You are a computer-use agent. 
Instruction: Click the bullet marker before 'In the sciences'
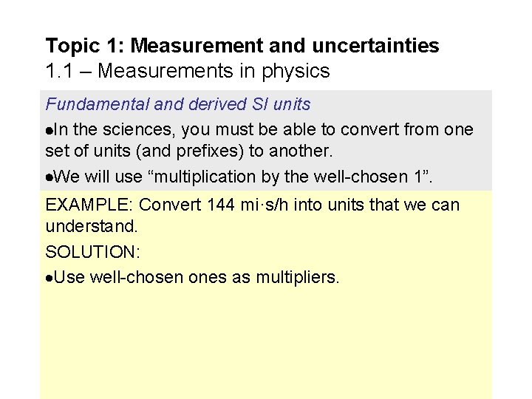tap(49, 129)
